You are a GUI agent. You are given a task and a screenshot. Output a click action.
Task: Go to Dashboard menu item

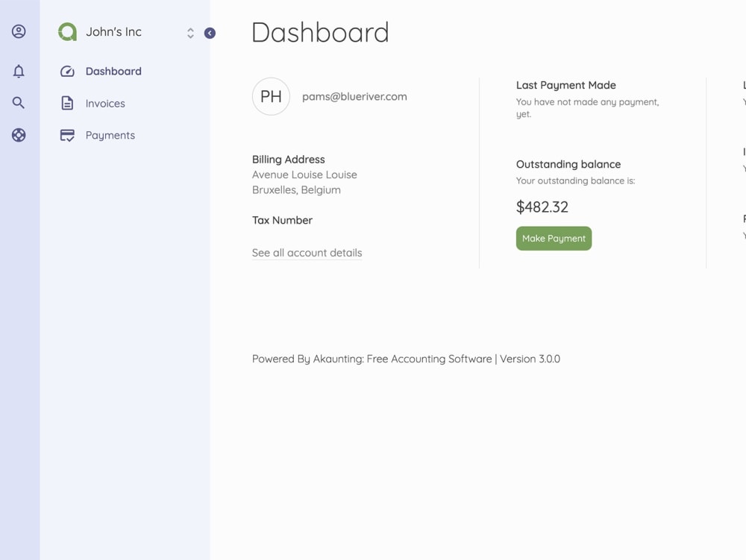coord(113,72)
